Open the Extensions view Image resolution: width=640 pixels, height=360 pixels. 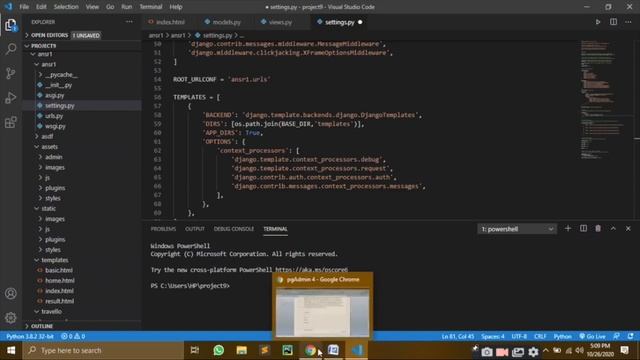point(11,122)
